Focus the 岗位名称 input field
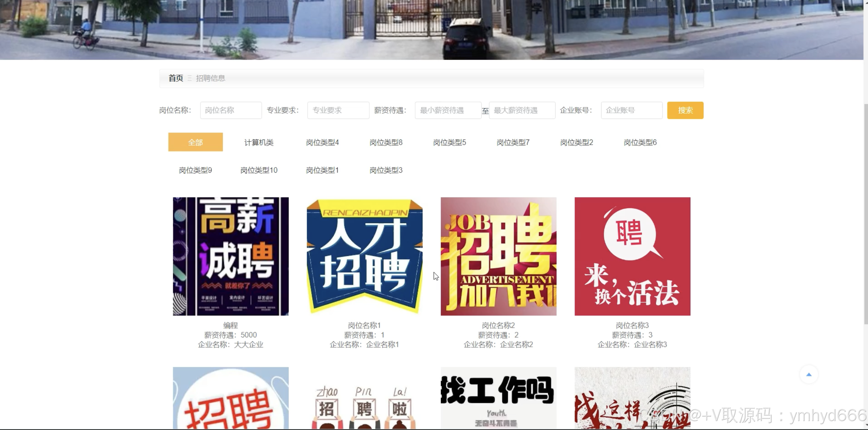The height and width of the screenshot is (430, 868). (231, 110)
